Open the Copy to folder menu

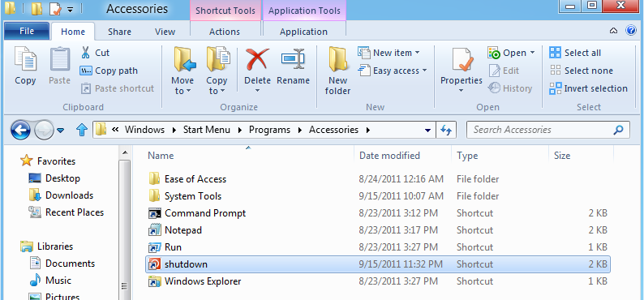pyautogui.click(x=217, y=71)
